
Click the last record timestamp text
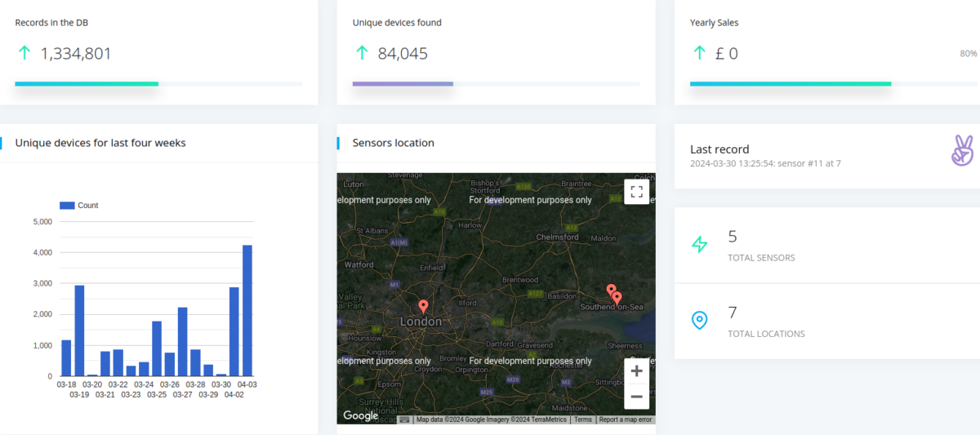click(x=765, y=163)
